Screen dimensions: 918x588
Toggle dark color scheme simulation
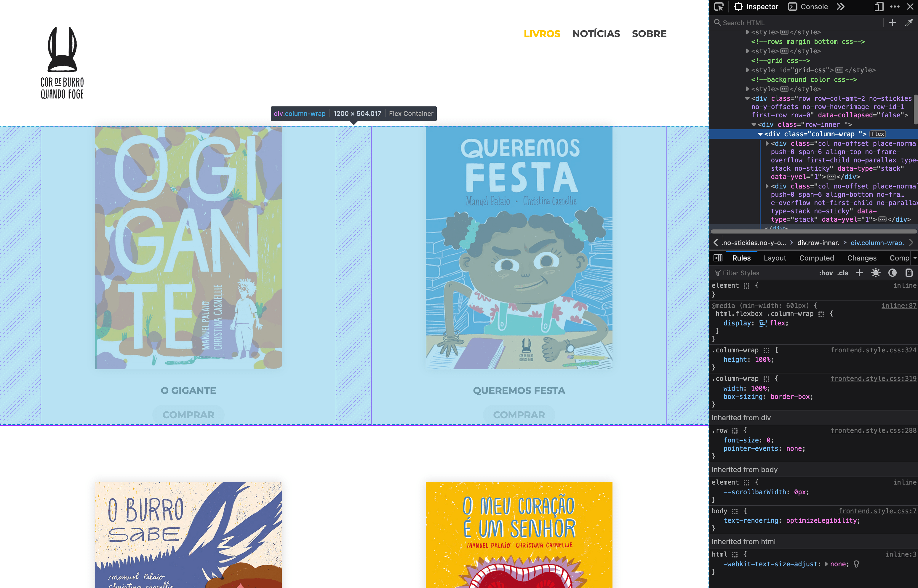pyautogui.click(x=893, y=273)
